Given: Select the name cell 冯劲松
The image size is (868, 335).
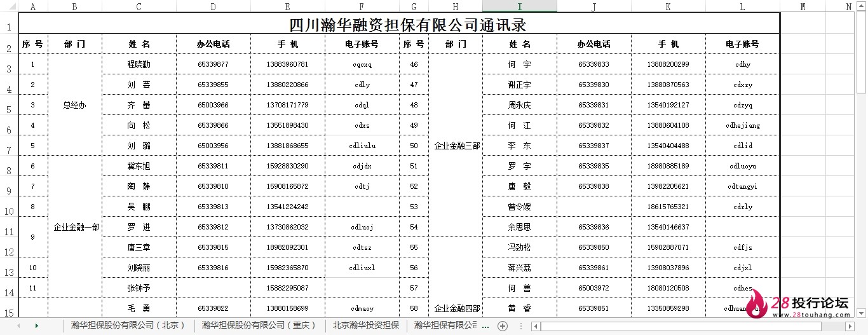Looking at the screenshot, I should [x=520, y=247].
